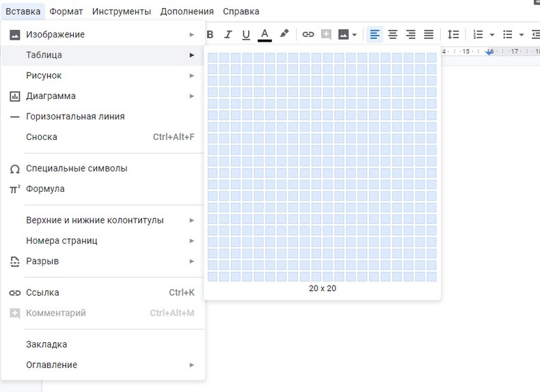Toggle underline text formatting

[x=246, y=34]
